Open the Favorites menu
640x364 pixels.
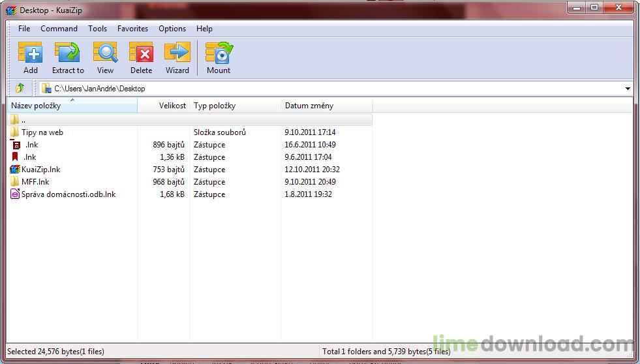pos(132,29)
